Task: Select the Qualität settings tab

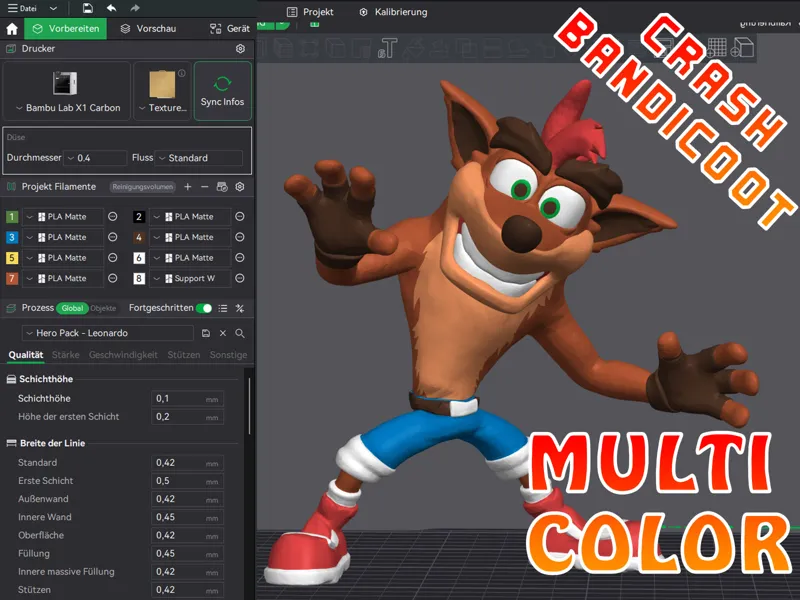Action: coord(26,355)
